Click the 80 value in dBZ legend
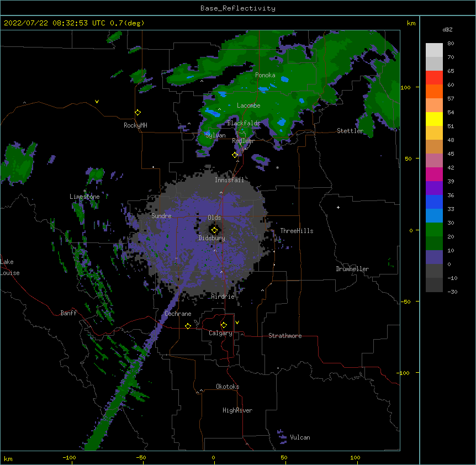This screenshot has height=465, width=476. tap(451, 44)
